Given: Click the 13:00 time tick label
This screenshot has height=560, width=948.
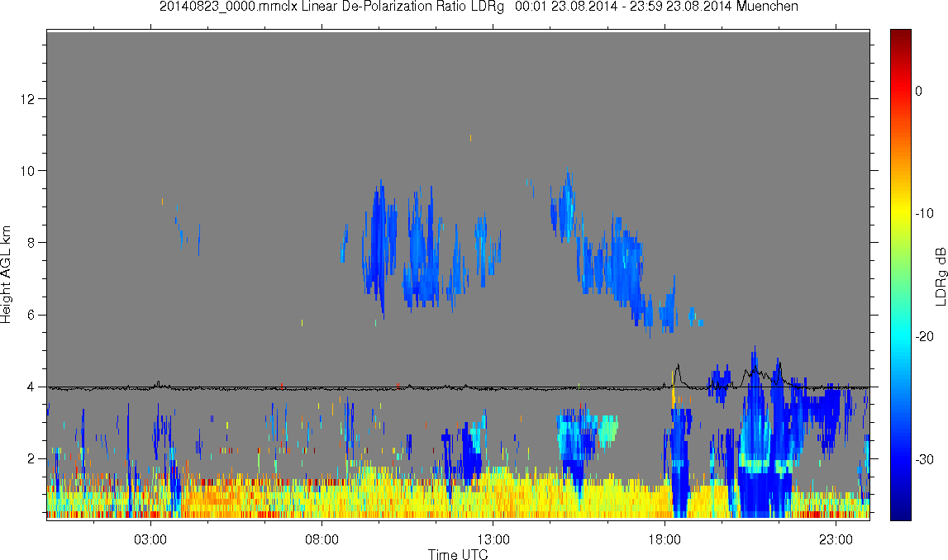Looking at the screenshot, I should (x=493, y=539).
